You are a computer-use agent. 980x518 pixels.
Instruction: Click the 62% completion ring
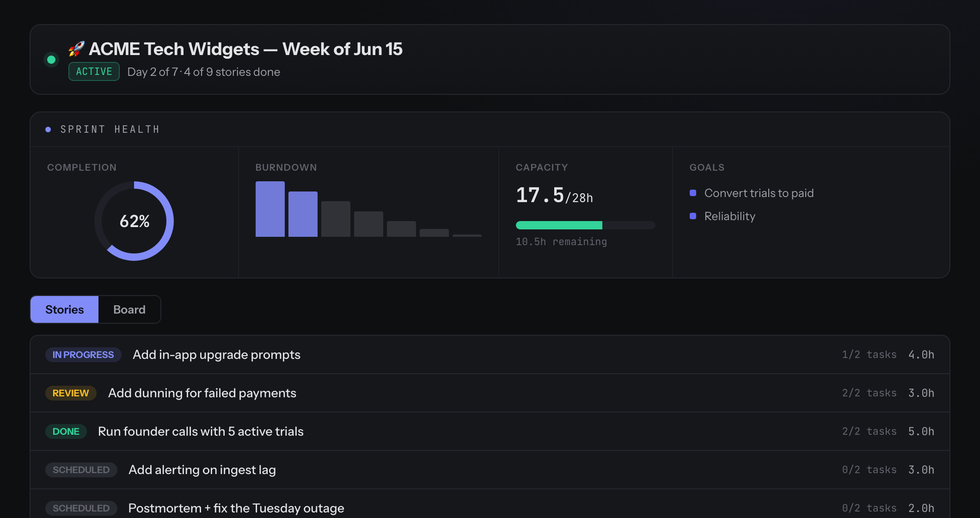tap(134, 221)
